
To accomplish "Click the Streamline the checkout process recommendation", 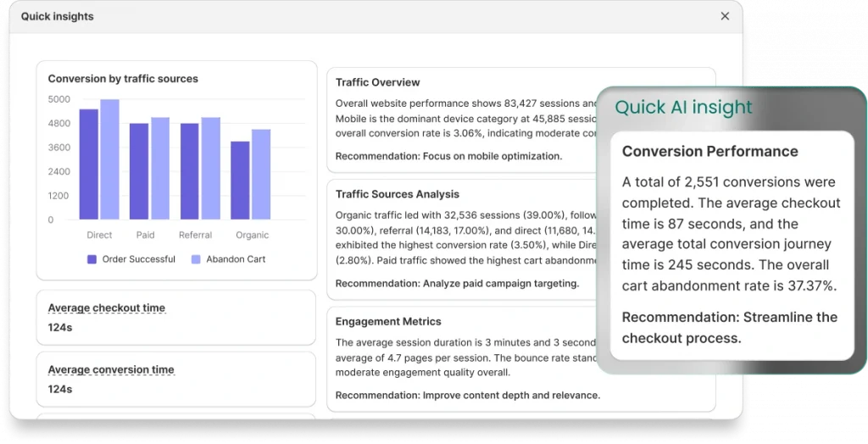I will coord(729,328).
